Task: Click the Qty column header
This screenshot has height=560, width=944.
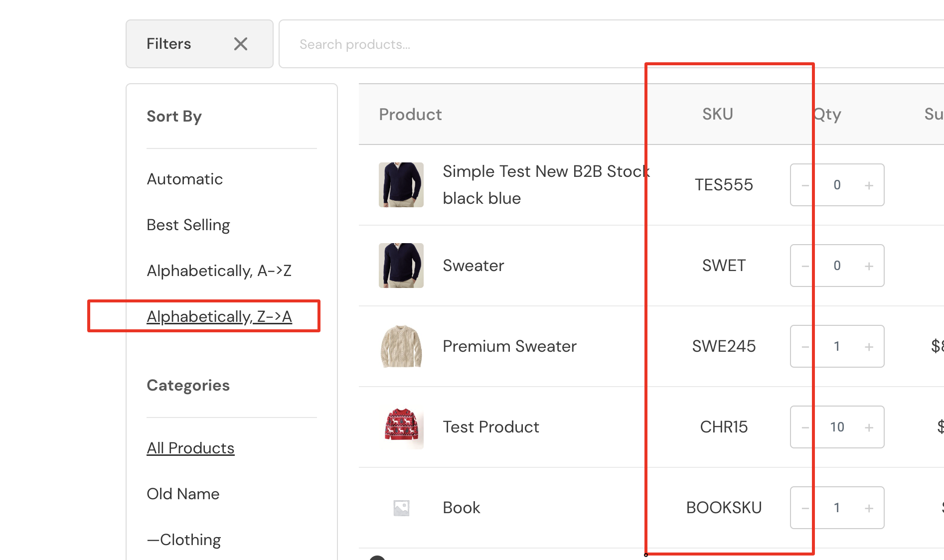Action: (827, 115)
